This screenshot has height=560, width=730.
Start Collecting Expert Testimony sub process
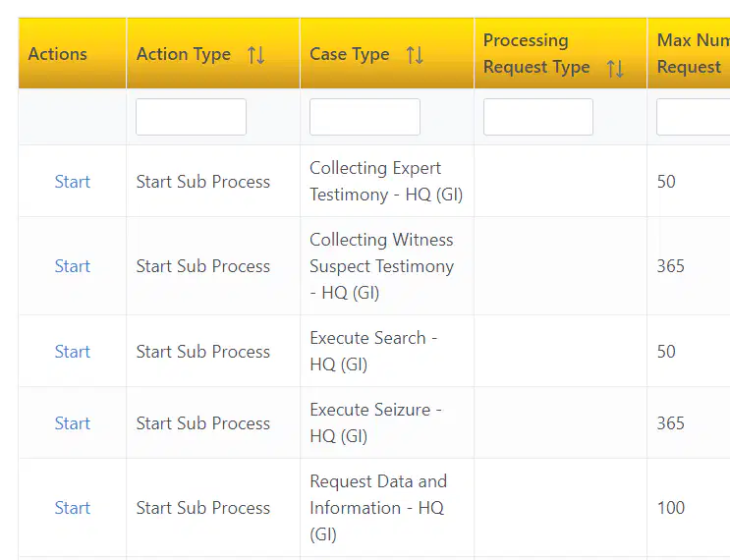[x=72, y=182]
